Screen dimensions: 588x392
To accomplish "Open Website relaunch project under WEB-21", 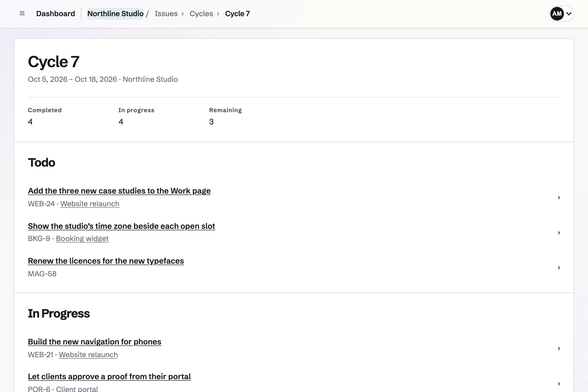I will (x=88, y=355).
